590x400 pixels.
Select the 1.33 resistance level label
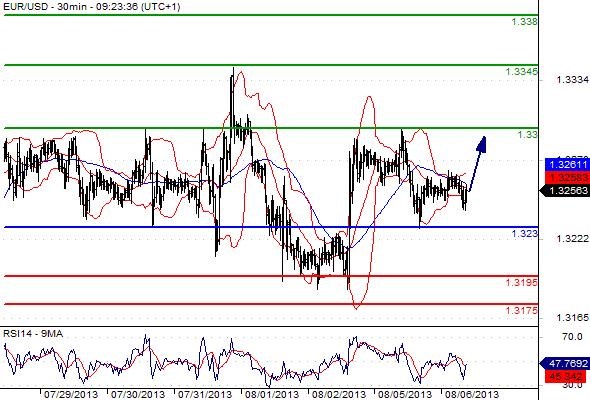coord(528,134)
